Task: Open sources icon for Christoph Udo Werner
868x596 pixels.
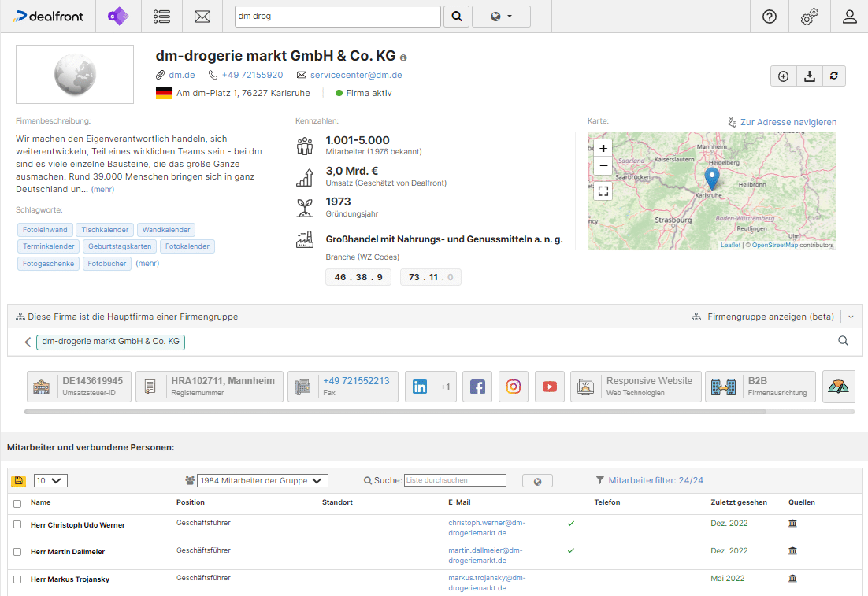Action: [x=792, y=523]
